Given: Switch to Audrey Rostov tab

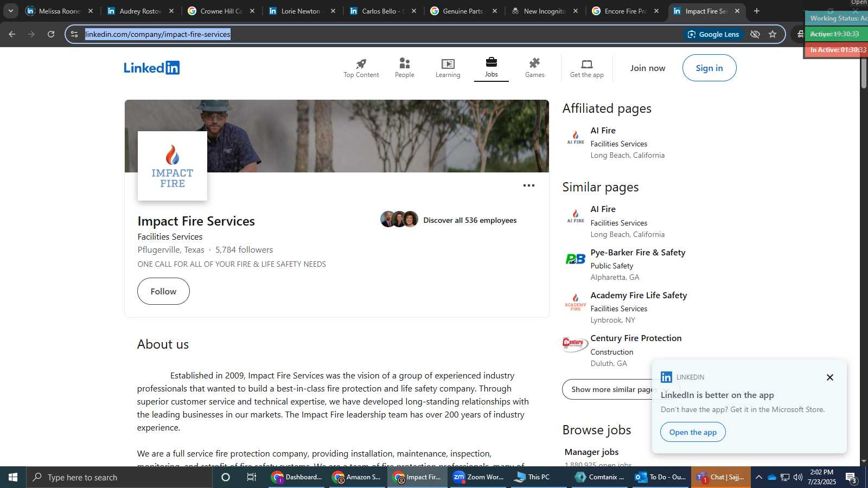Looking at the screenshot, I should click(x=141, y=11).
